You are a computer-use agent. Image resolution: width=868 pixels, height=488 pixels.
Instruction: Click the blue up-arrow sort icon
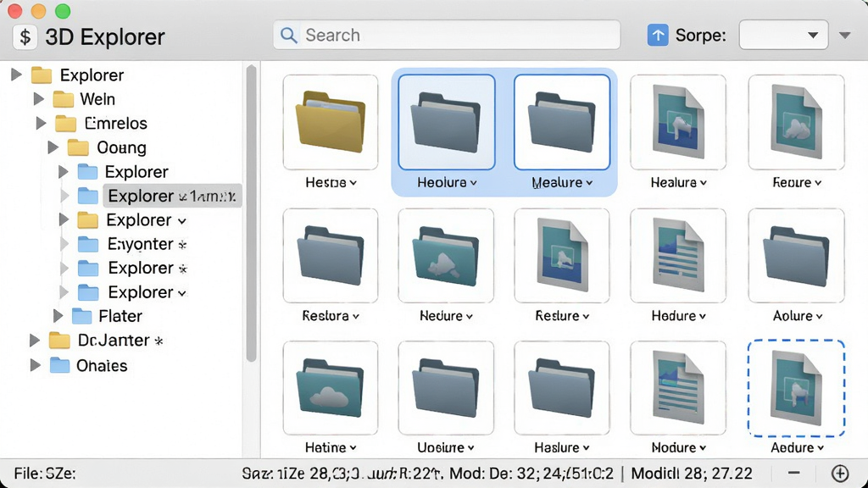(x=658, y=36)
